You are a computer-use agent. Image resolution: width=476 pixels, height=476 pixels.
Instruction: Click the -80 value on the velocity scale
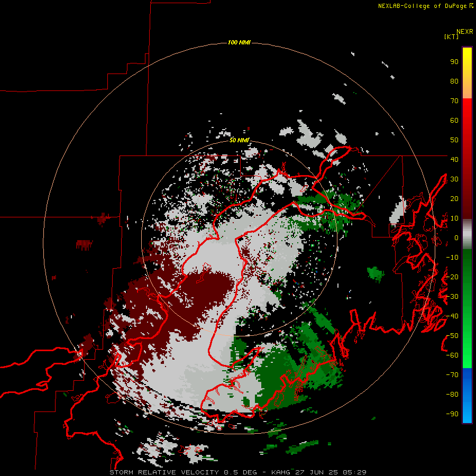coord(452,395)
